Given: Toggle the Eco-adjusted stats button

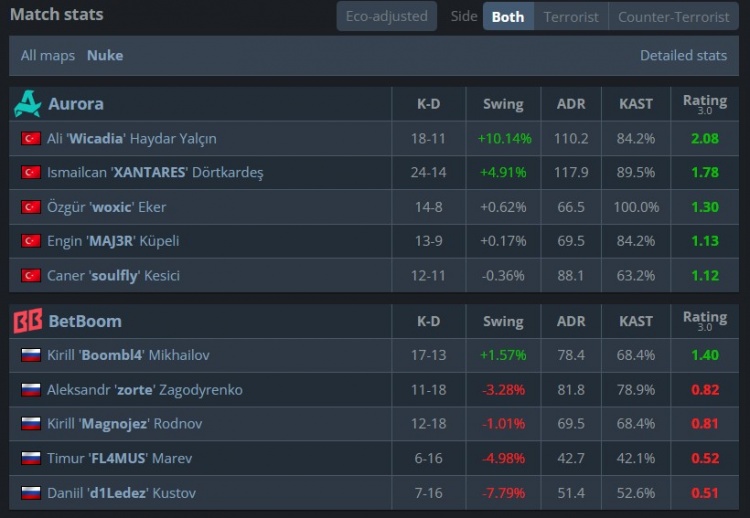Looking at the screenshot, I should pyautogui.click(x=386, y=16).
